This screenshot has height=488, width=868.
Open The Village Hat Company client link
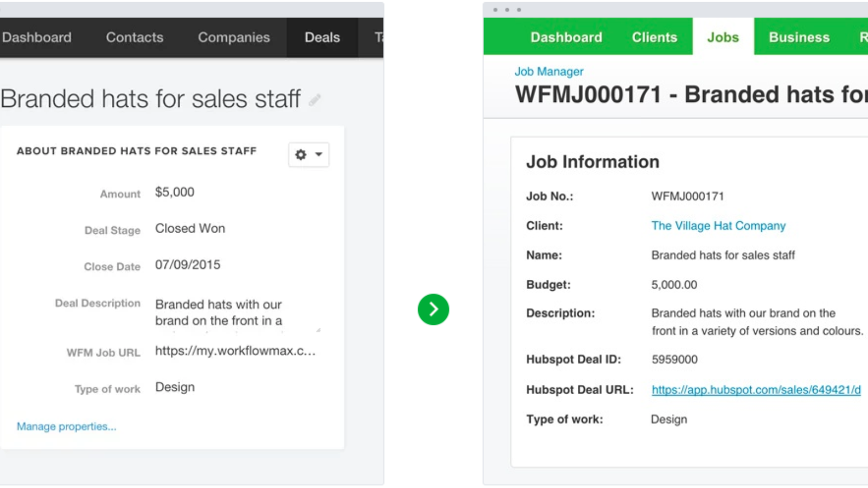coord(718,226)
